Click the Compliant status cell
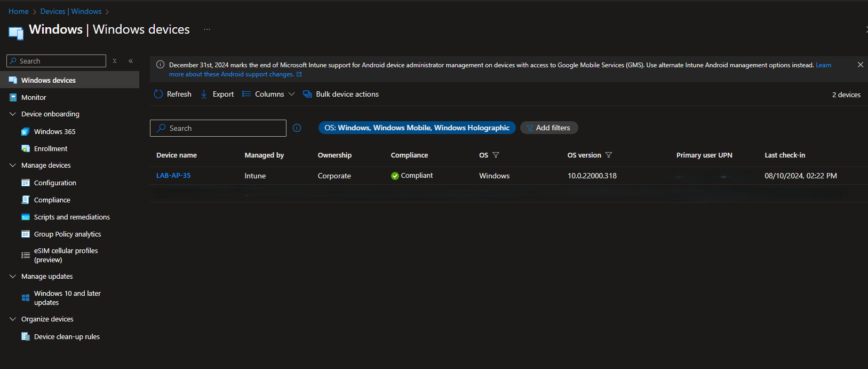Viewport: 868px width, 369px height. tap(412, 176)
